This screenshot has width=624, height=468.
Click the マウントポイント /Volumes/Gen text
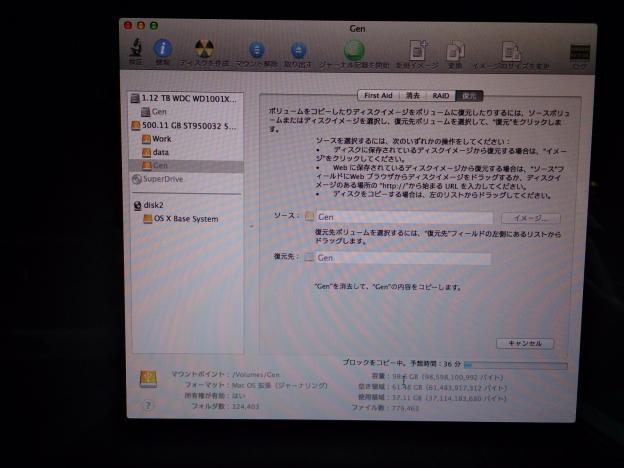(225, 374)
